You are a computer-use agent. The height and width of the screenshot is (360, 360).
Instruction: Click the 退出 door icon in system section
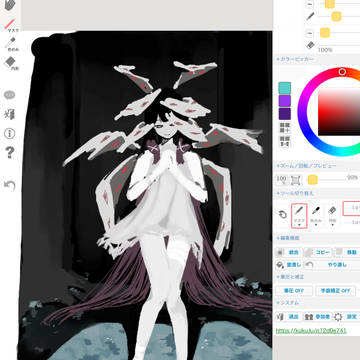(x=280, y=316)
